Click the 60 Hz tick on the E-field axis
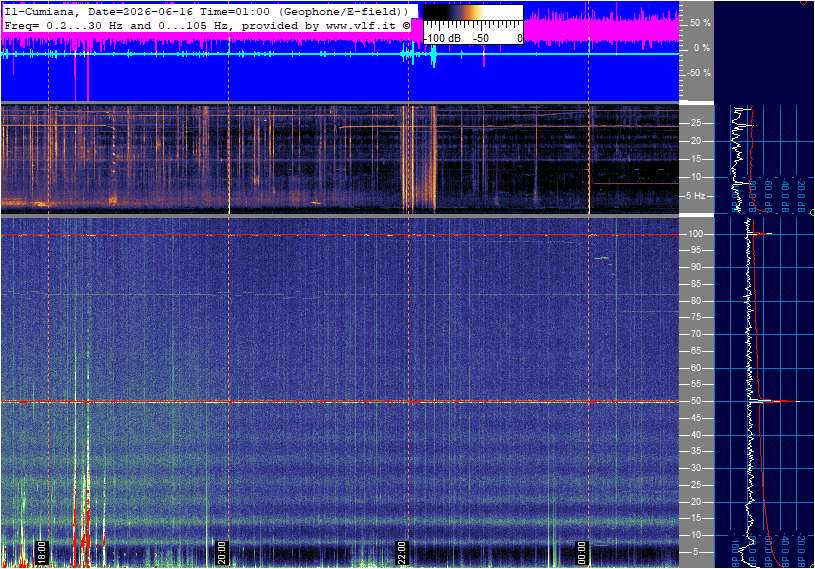 696,368
